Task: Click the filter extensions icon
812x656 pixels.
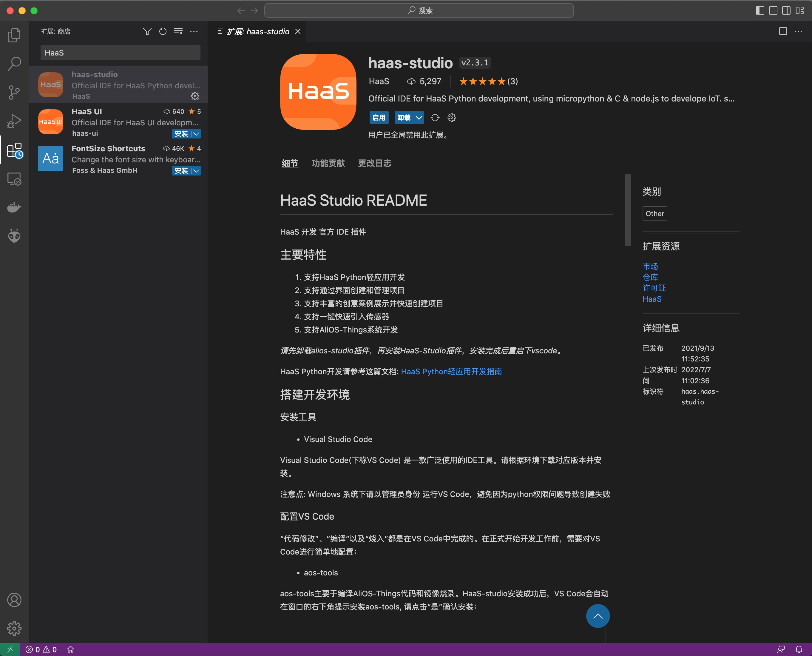Action: [x=147, y=32]
